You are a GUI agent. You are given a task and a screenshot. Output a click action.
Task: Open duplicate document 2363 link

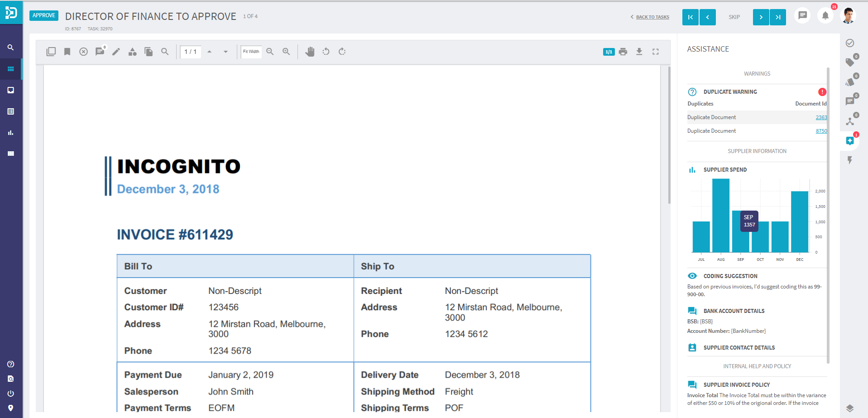(821, 117)
